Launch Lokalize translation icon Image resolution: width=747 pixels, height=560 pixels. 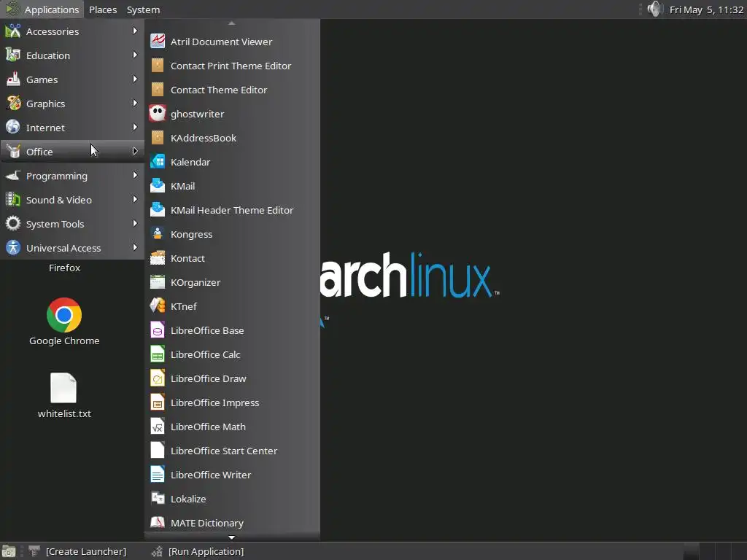click(158, 499)
